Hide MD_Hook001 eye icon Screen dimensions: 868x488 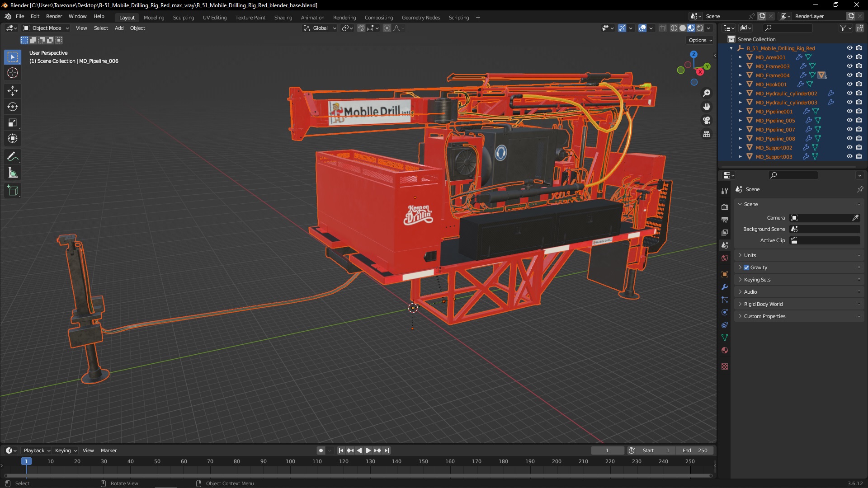(849, 84)
